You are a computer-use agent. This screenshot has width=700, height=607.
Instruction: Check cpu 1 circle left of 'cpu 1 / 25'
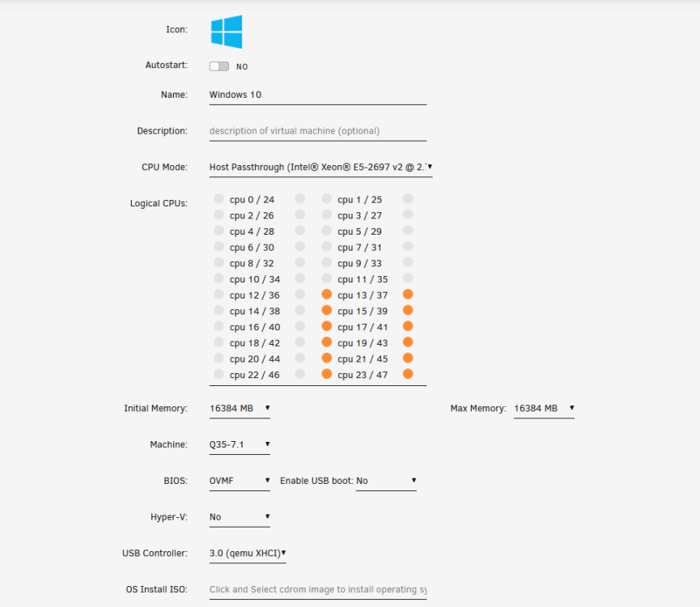click(327, 198)
